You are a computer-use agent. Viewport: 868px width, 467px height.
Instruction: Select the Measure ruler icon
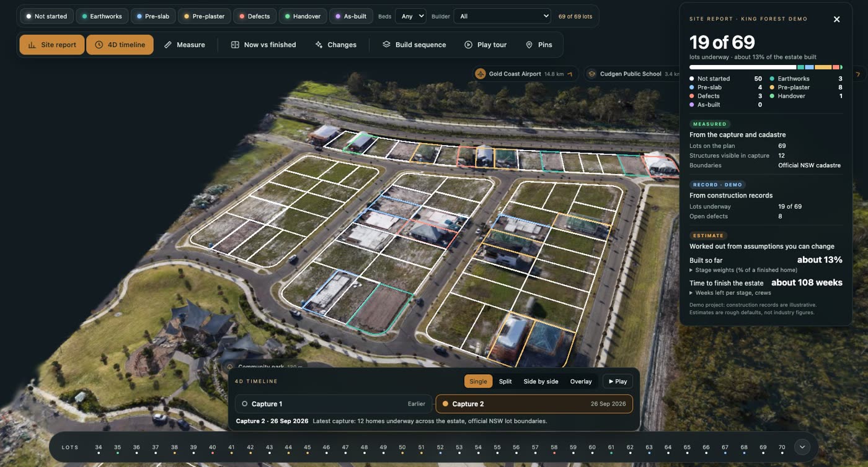(x=168, y=45)
